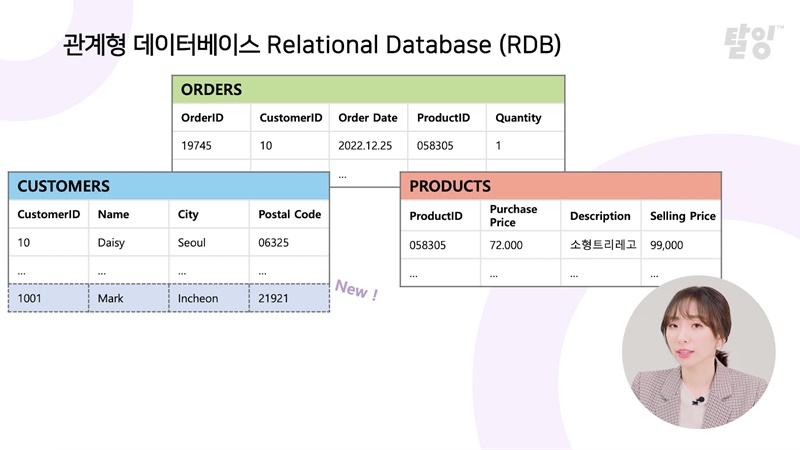The image size is (800, 450).
Task: Click the purple New! label
Action: pos(357,290)
